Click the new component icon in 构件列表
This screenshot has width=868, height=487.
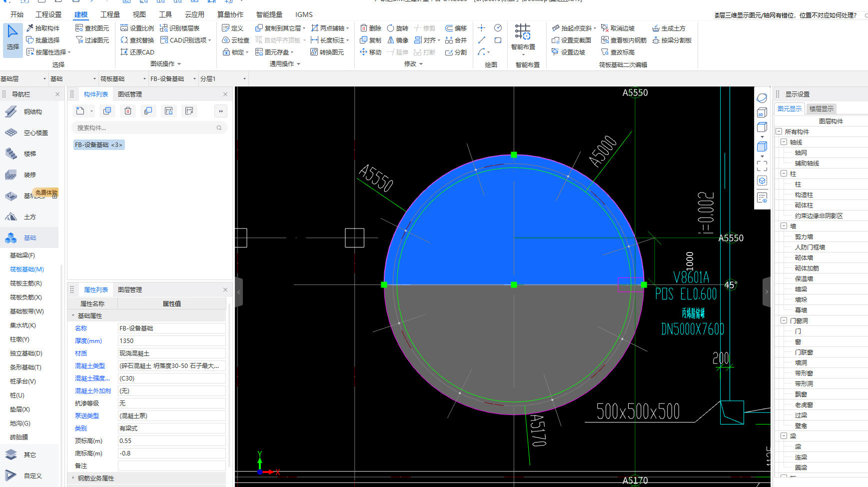[80, 111]
